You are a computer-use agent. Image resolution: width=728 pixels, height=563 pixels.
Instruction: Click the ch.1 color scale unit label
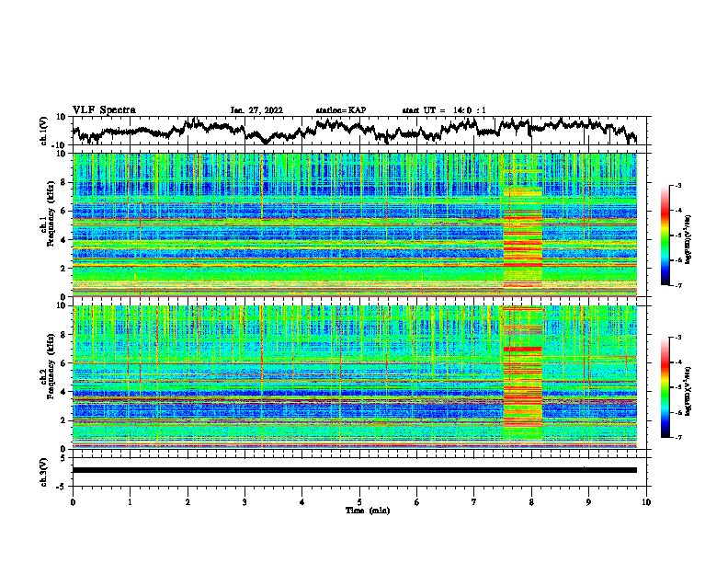[x=688, y=239]
